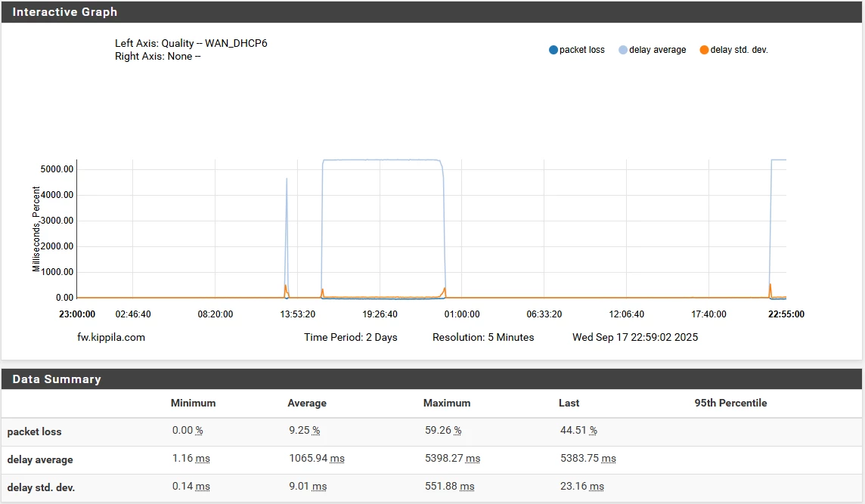
Task: Select the 95th Percentile column header
Action: coord(730,403)
